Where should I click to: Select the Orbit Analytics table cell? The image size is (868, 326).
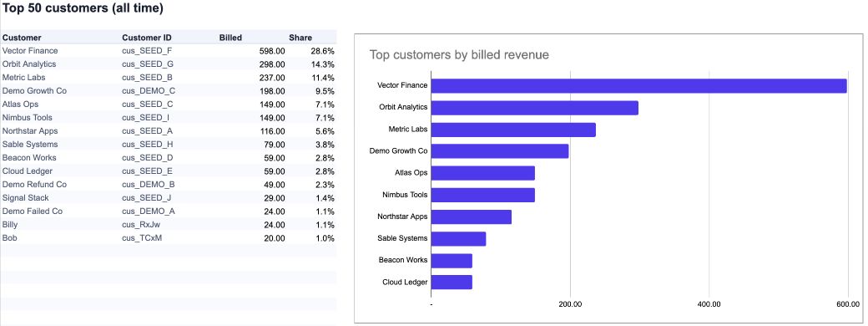(28, 64)
